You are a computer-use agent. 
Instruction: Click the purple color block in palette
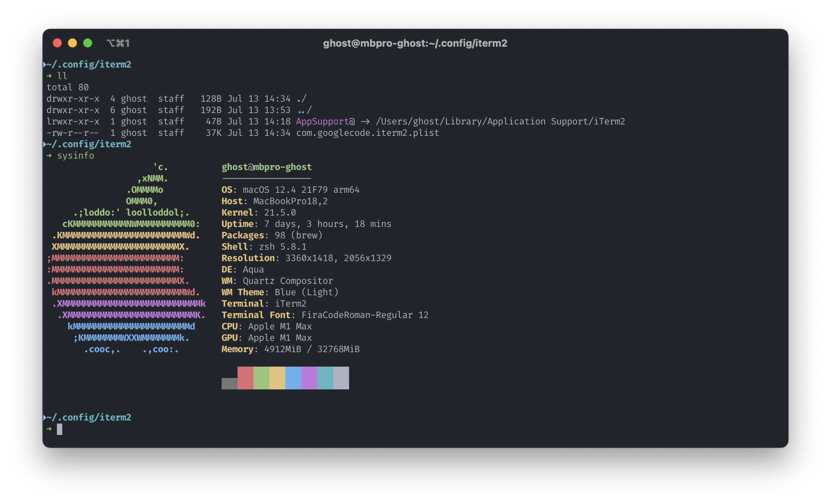tap(309, 378)
